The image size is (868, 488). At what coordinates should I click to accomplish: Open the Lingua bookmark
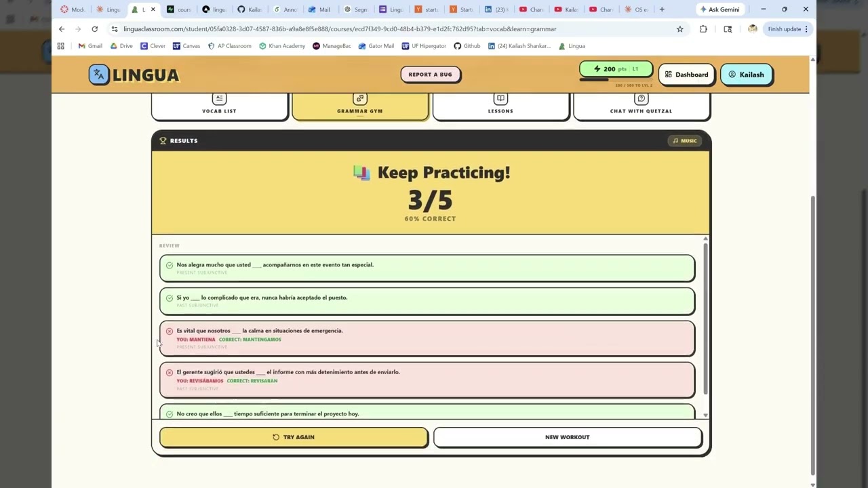pyautogui.click(x=572, y=46)
